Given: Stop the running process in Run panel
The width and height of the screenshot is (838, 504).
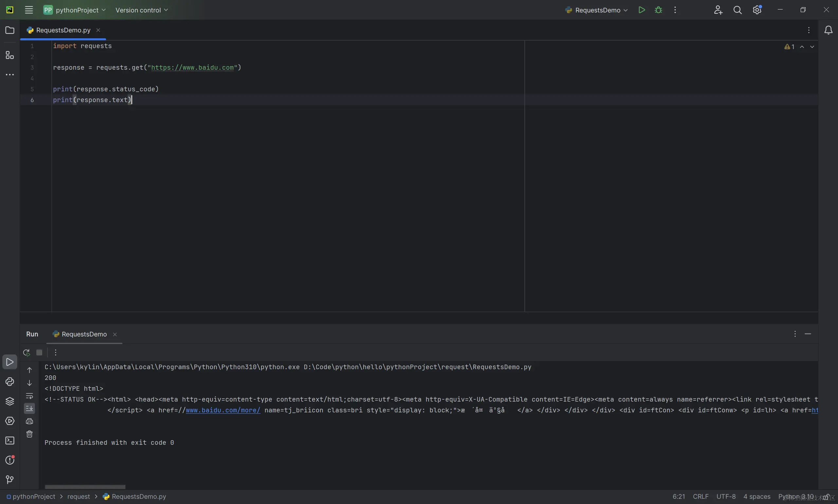Looking at the screenshot, I should 39,352.
